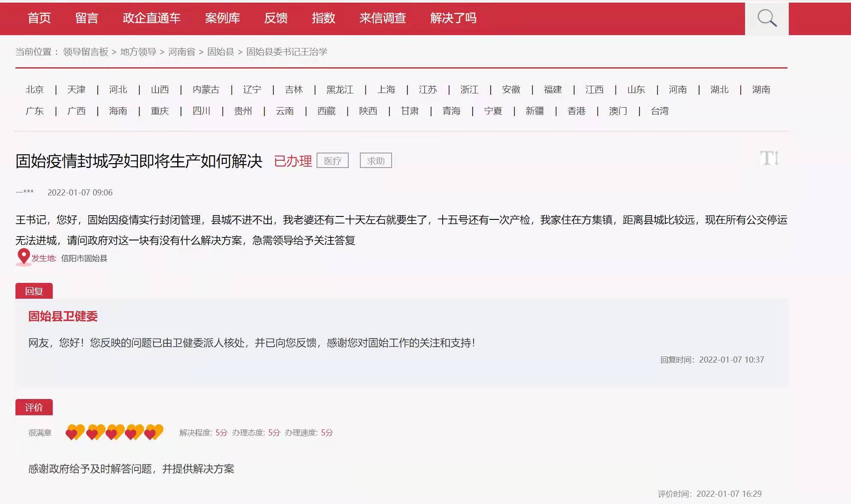Click the search magnifier icon
Viewport: 851px width, 504px height.
coord(768,18)
